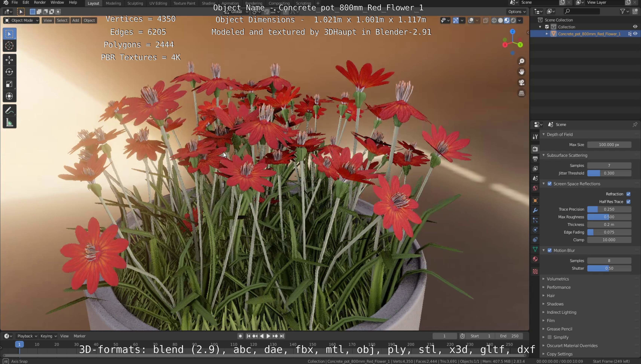Open the View Layer properties tab
This screenshot has height=364, width=641.
click(535, 169)
